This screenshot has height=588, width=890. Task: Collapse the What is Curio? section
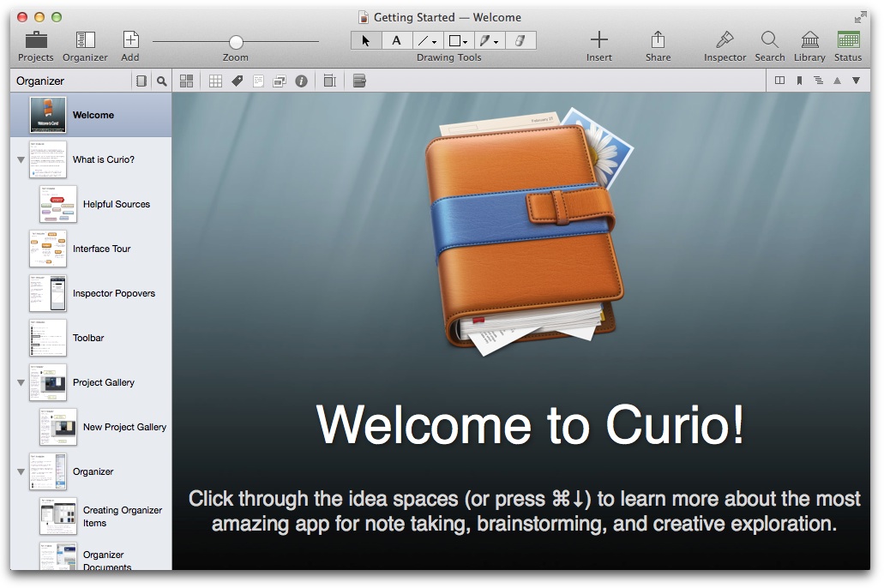[21, 160]
